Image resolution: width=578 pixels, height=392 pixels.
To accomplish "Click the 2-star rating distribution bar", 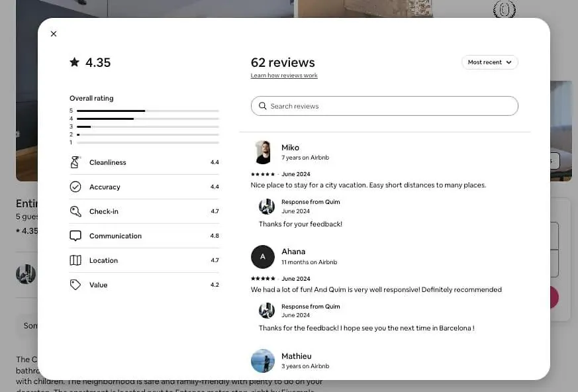I will [148, 134].
